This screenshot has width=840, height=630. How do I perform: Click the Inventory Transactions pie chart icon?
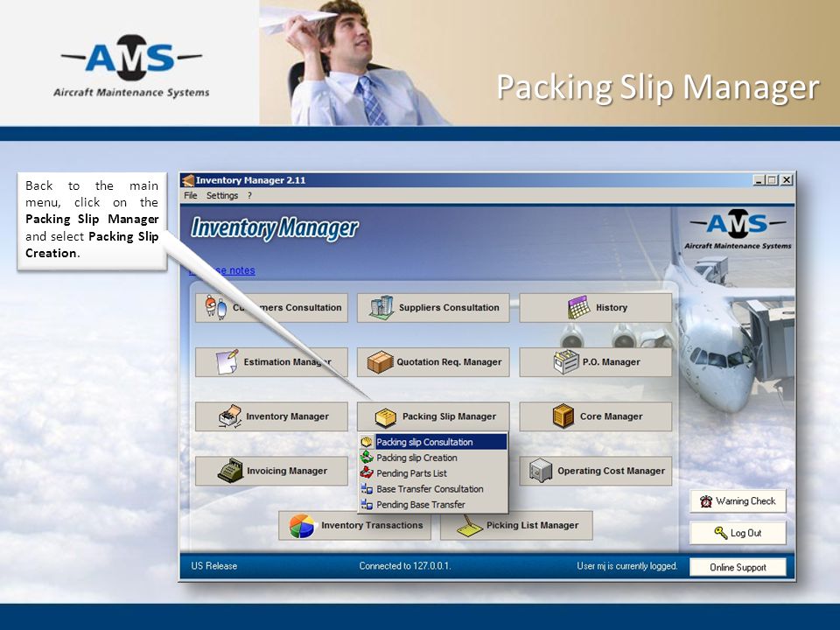302,526
